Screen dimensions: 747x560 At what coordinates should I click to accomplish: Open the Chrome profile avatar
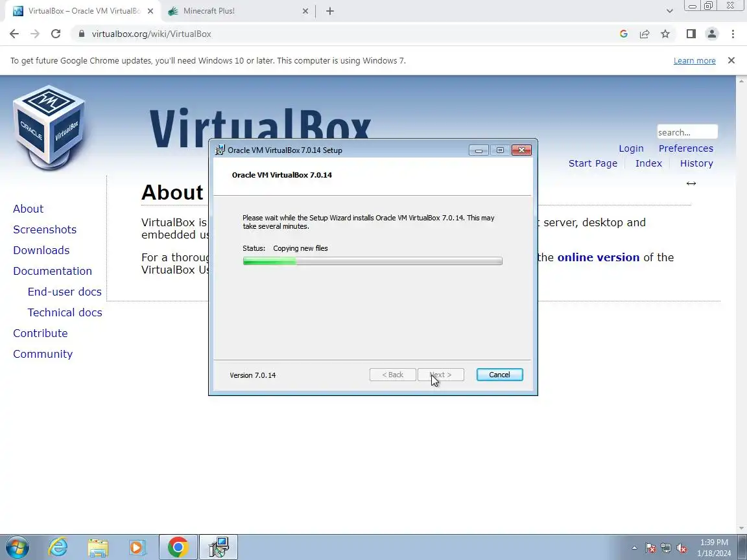[712, 34]
